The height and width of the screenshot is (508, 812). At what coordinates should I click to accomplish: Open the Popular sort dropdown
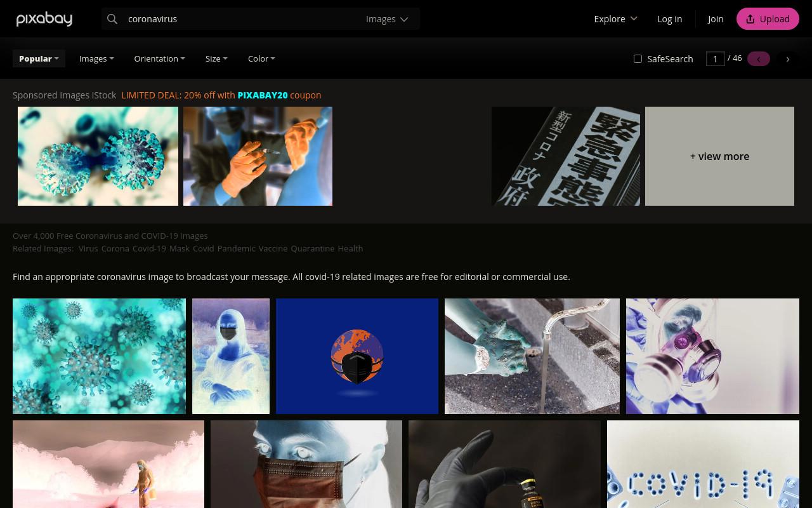pos(39,58)
